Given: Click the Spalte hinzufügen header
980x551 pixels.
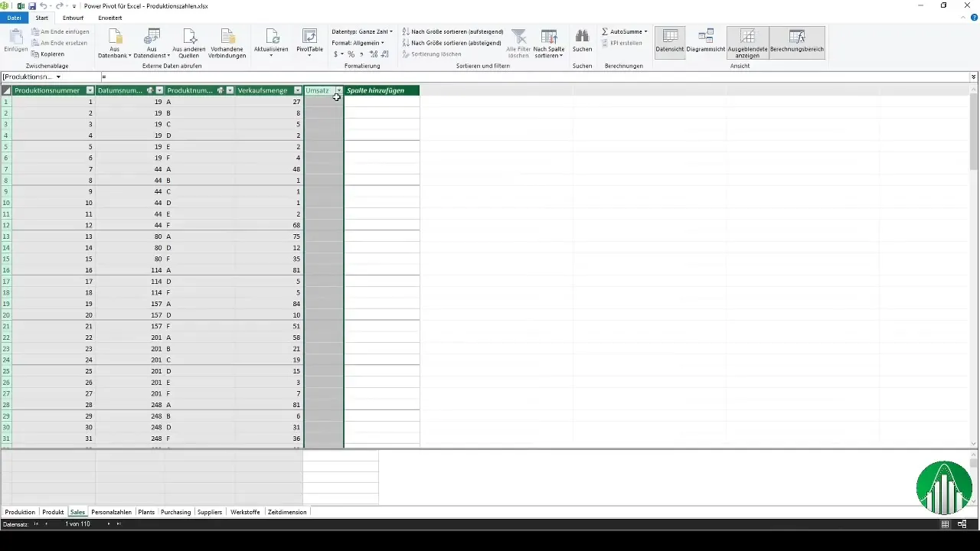Looking at the screenshot, I should click(382, 90).
